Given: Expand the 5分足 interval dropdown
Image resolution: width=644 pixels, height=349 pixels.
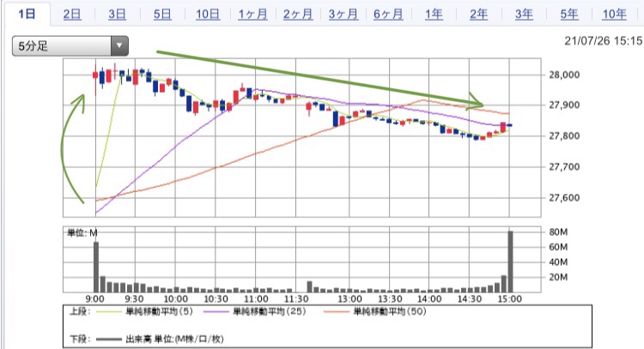Looking at the screenshot, I should 70,45.
